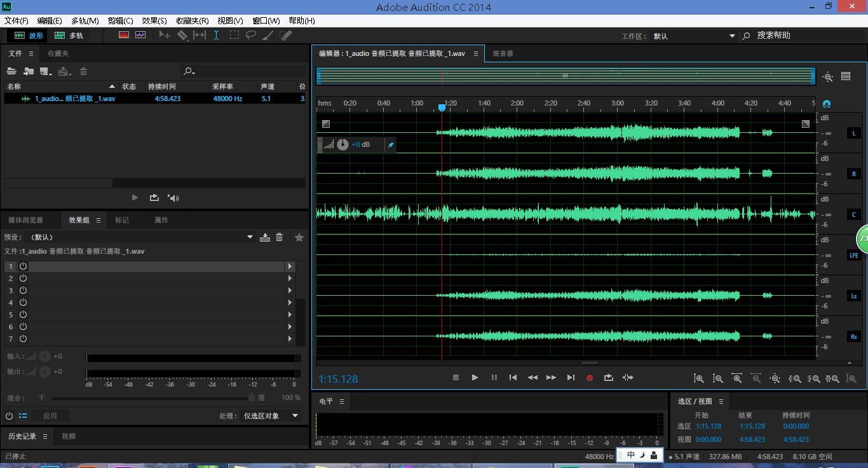868x468 pixels.
Task: Switch to the 混音器 tab
Action: click(x=503, y=54)
